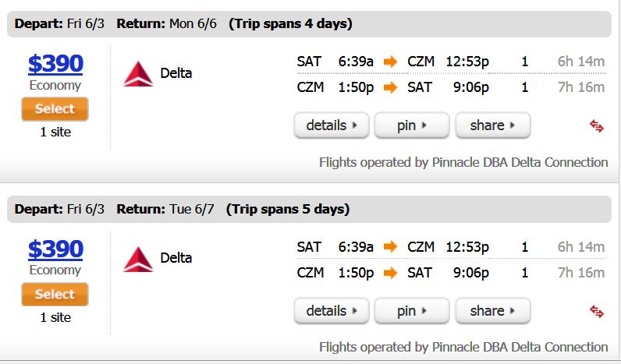The width and height of the screenshot is (621, 364).
Task: Click the Delta logo in the first flight result
Action: pyautogui.click(x=138, y=73)
